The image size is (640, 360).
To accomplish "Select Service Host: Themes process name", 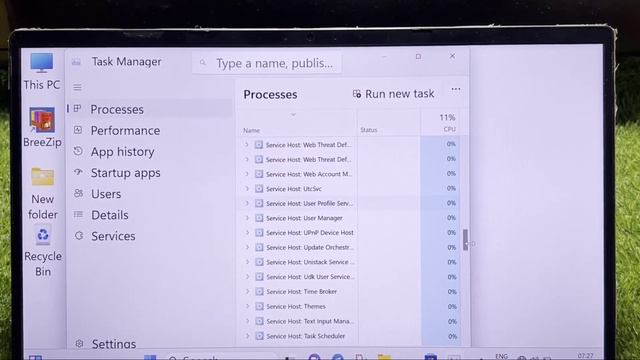I will pyautogui.click(x=296, y=307).
